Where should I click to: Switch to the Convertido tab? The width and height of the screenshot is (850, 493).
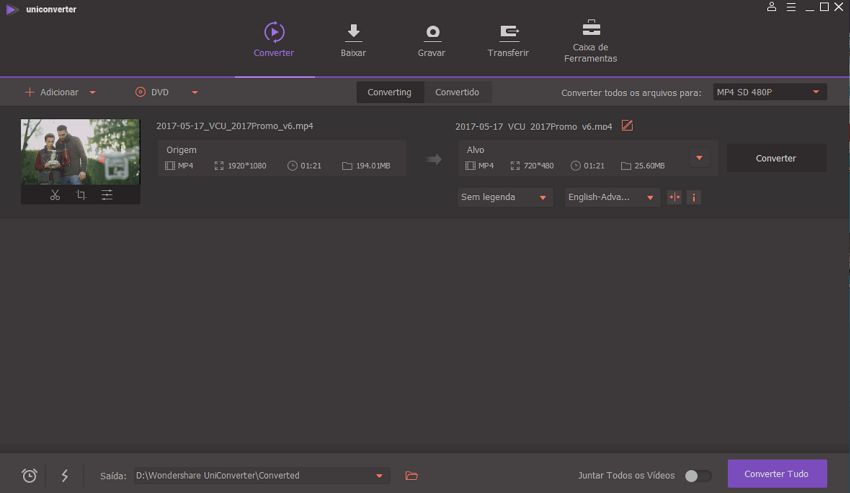[x=456, y=92]
